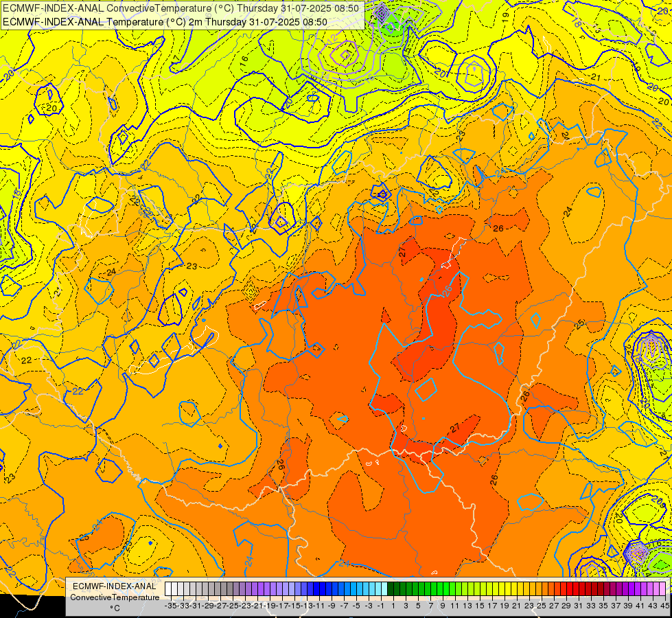Click the '29' tick label on color scale
Screen dimensions: 672x618
[x=566, y=606]
